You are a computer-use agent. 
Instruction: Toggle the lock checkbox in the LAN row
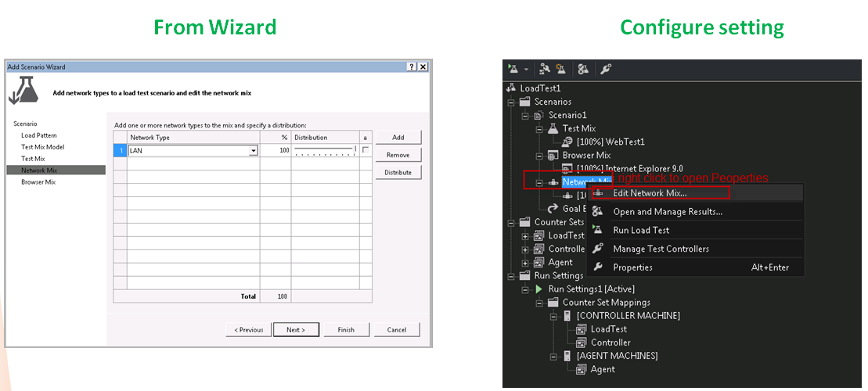365,150
